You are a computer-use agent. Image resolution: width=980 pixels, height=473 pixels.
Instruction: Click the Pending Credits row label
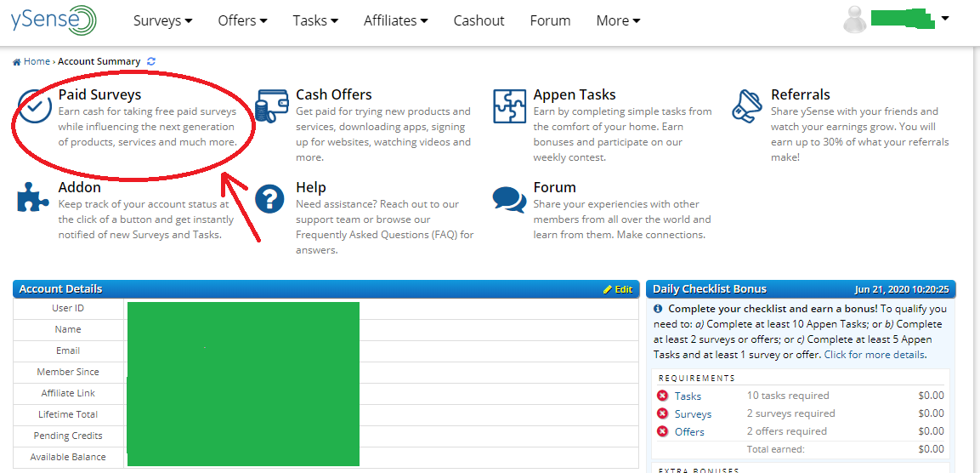click(x=68, y=436)
